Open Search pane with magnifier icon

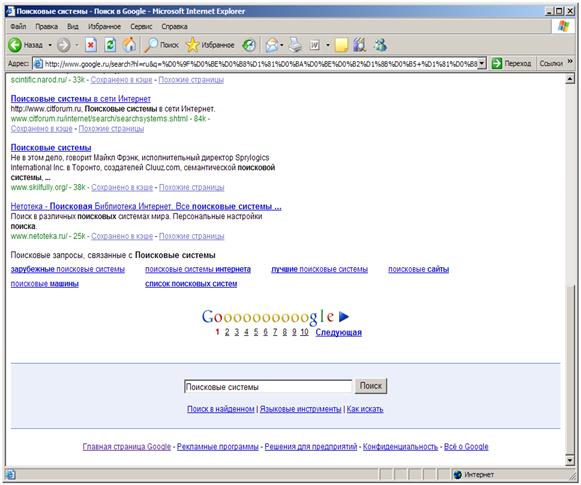pos(151,45)
